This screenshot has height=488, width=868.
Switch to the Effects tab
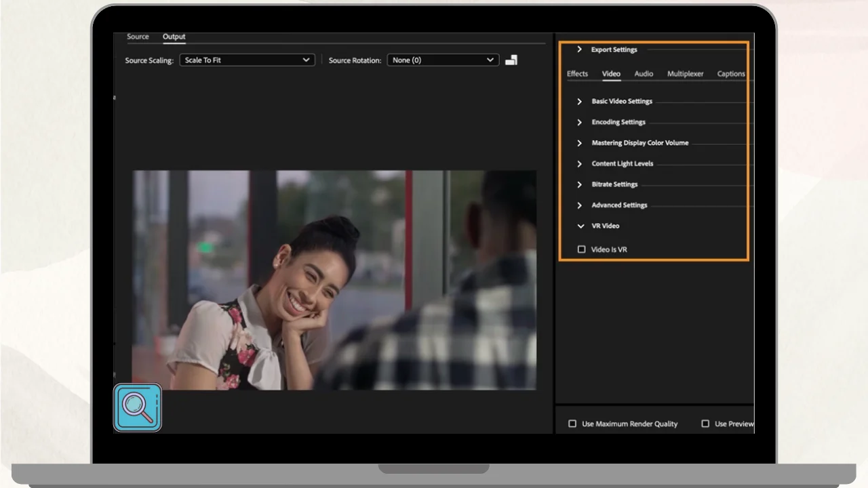pyautogui.click(x=577, y=74)
